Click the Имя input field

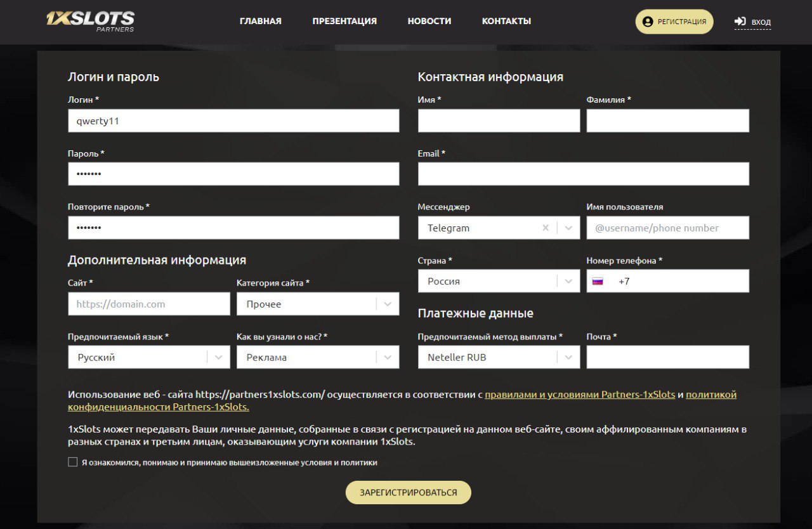point(499,121)
